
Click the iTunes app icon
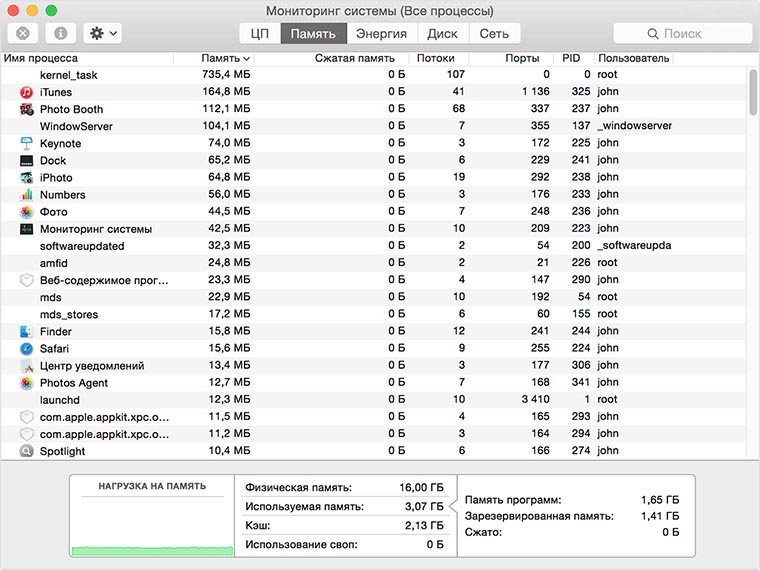27,92
